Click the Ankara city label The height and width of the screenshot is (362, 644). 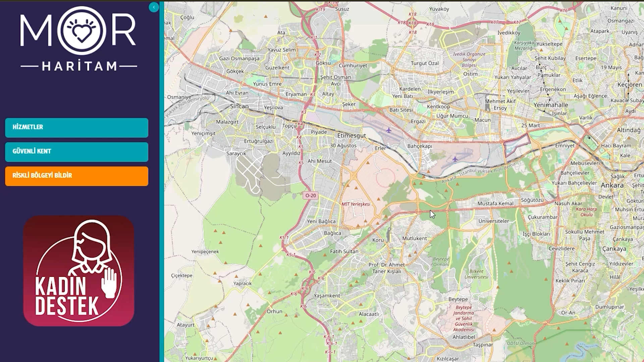tap(612, 185)
